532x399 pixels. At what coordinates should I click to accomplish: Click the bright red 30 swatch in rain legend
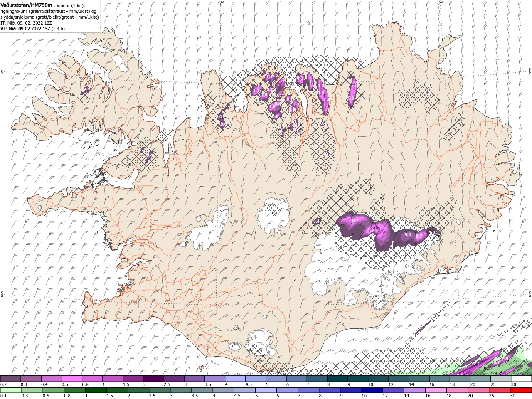tap(521, 390)
